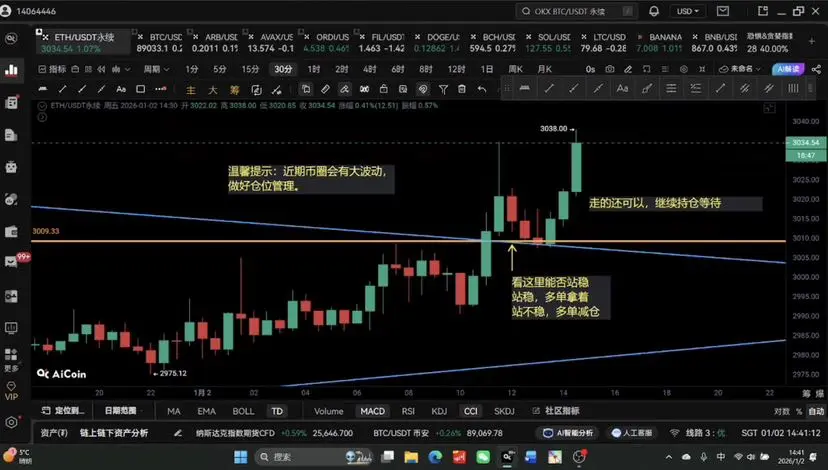This screenshot has width=828, height=470.
Task: Open the mail envelope icon in title bar
Action: (x=722, y=11)
